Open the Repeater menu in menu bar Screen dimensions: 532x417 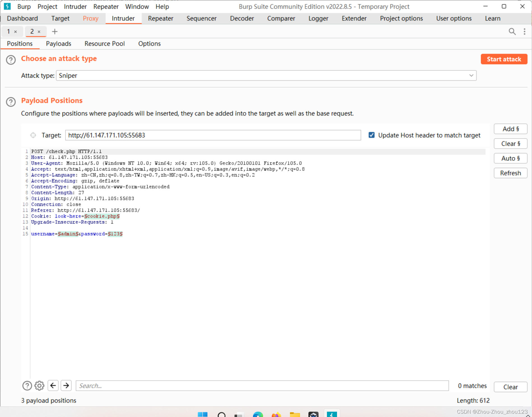[x=106, y=6]
